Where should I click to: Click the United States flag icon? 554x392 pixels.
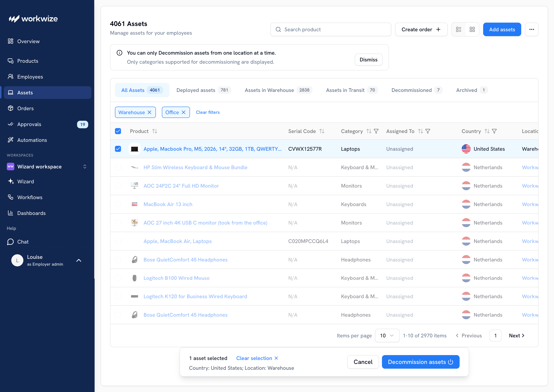466,149
